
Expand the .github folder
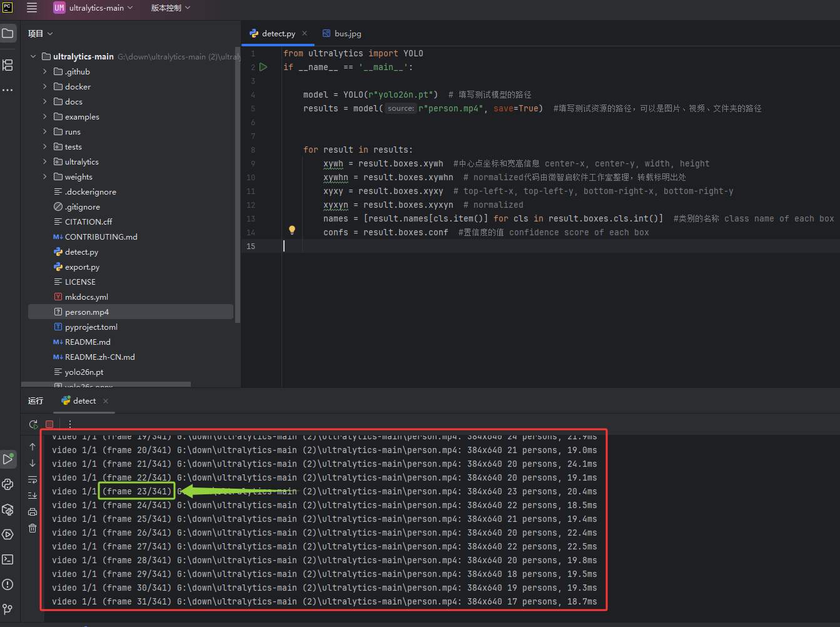45,71
